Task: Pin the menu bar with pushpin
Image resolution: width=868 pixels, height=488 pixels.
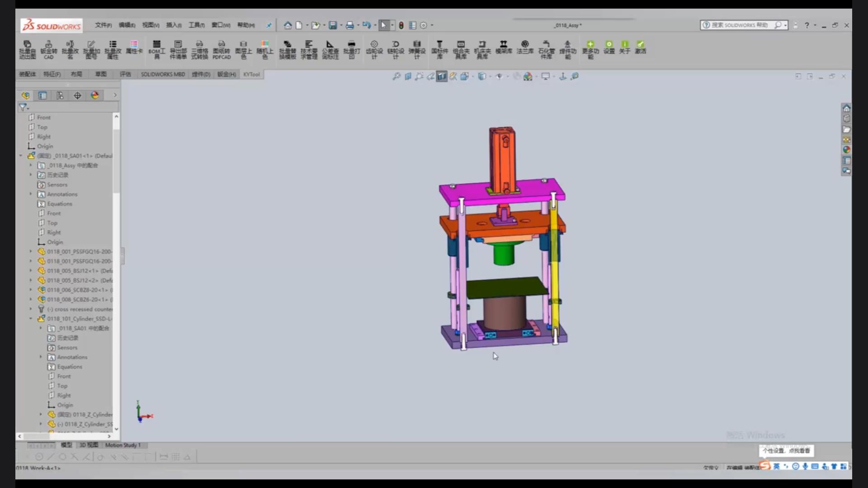Action: 269,25
